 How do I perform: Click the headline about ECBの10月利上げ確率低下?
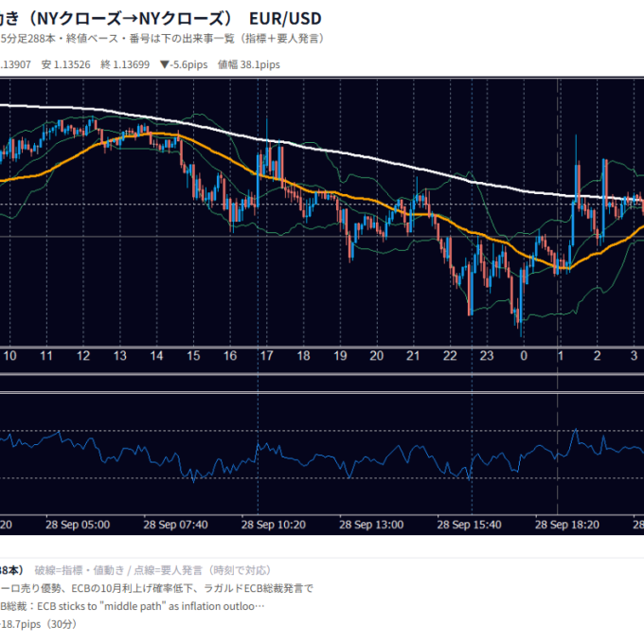[156, 588]
